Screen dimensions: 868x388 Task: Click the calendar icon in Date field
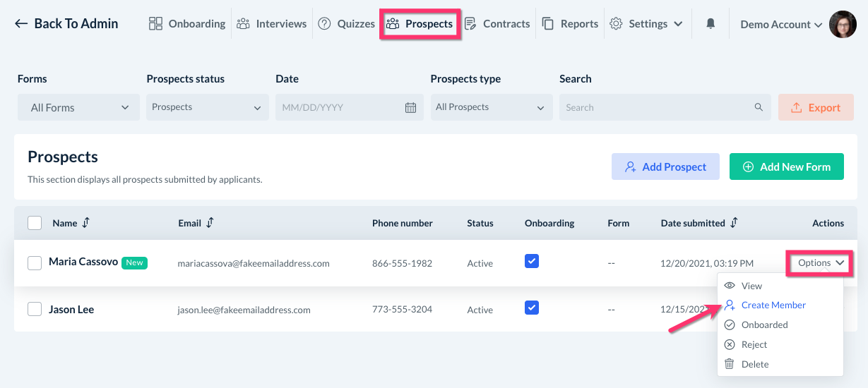coord(410,108)
